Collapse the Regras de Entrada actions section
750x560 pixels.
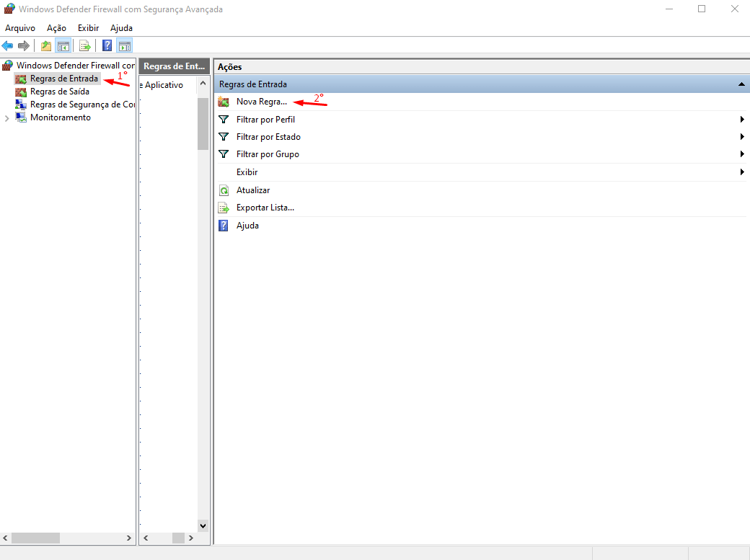pos(741,84)
